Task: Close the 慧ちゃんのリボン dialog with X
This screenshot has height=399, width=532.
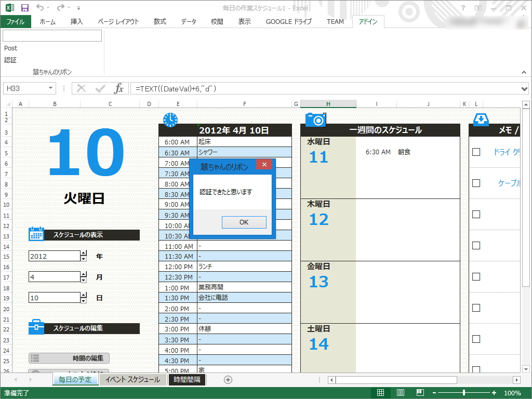Action: (x=264, y=164)
